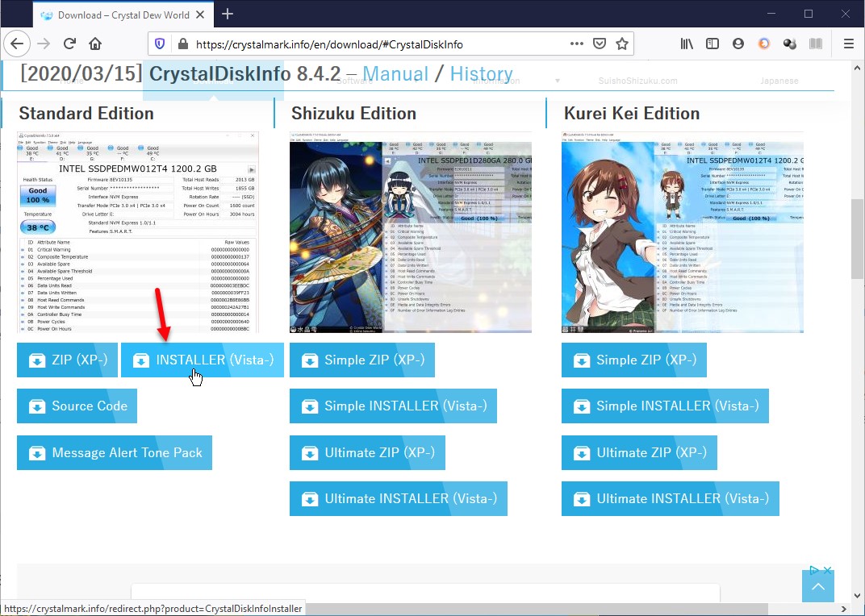Click the Kurei Kei Edition screenshot thumbnail
The image size is (865, 616).
coord(683,232)
